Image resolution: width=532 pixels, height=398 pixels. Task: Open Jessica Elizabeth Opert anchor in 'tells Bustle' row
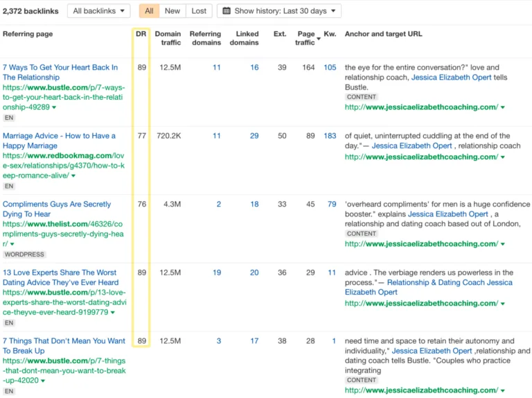tap(451, 78)
